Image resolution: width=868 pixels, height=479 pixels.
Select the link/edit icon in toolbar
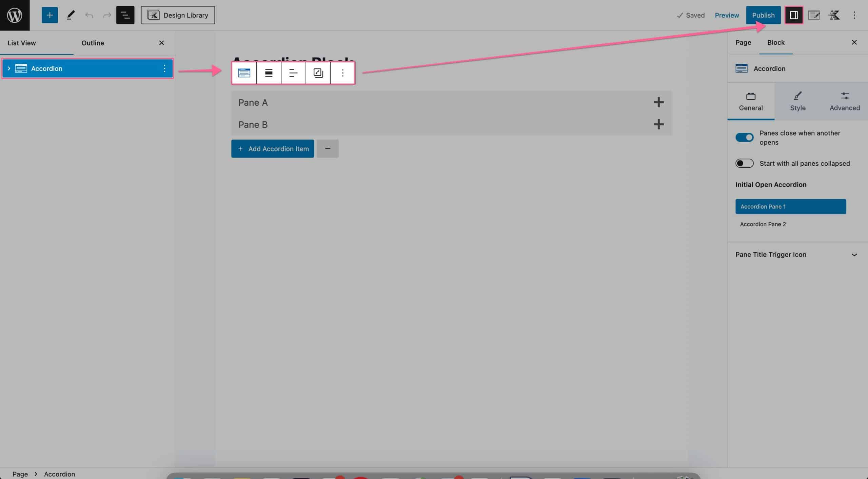tap(318, 73)
